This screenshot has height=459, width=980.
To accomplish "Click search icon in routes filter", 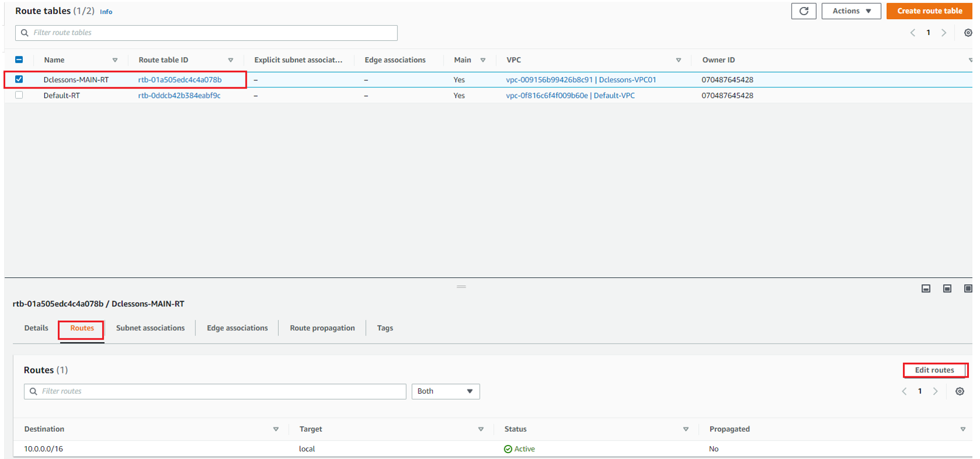I will (x=33, y=391).
